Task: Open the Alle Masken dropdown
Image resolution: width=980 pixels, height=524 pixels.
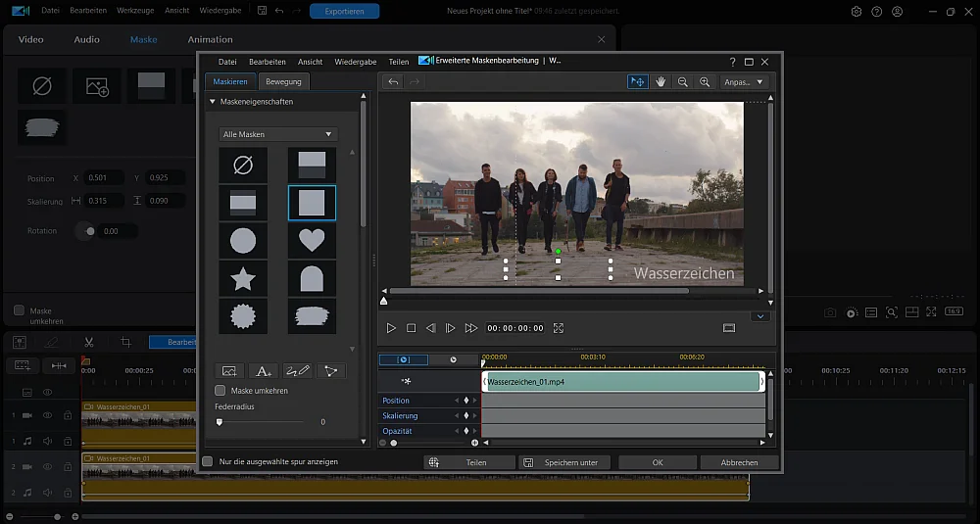Action: click(x=278, y=134)
